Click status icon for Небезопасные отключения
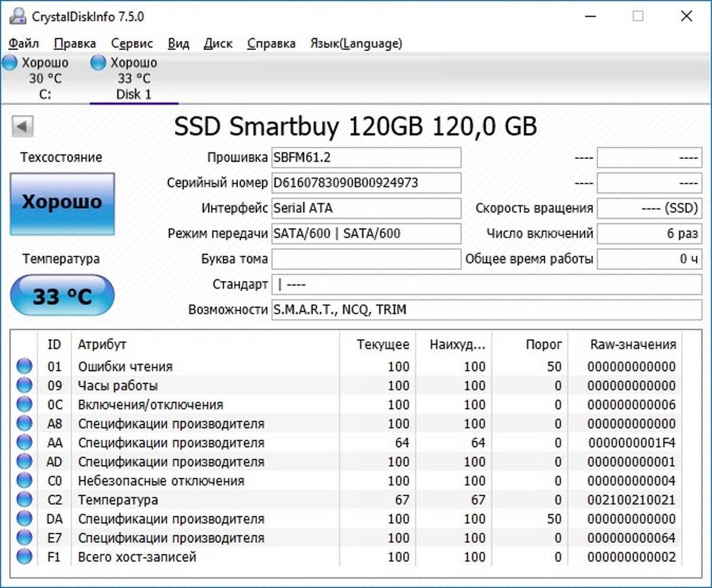The height and width of the screenshot is (588, 712). coord(24,481)
